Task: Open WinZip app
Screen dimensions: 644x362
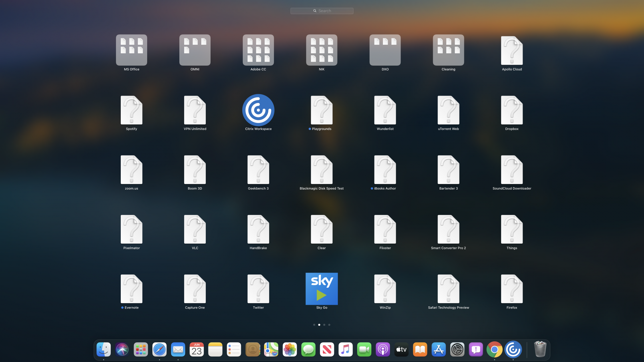Action: (x=385, y=289)
